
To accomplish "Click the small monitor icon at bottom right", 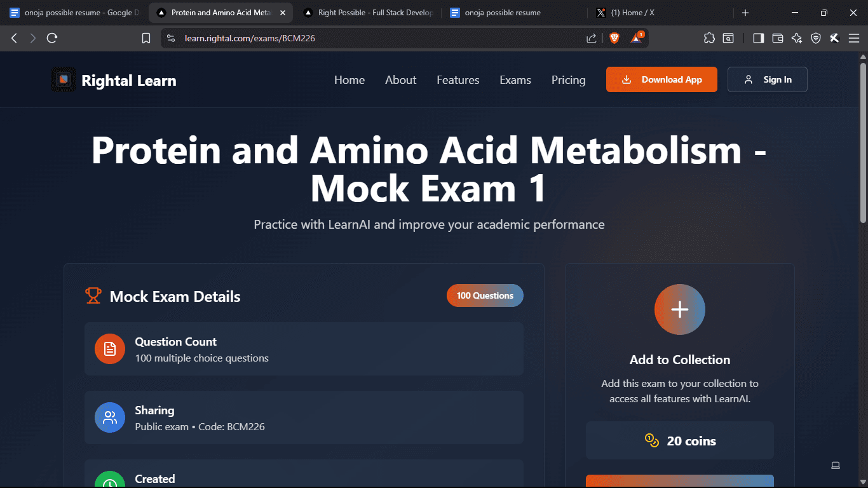I will point(836,466).
